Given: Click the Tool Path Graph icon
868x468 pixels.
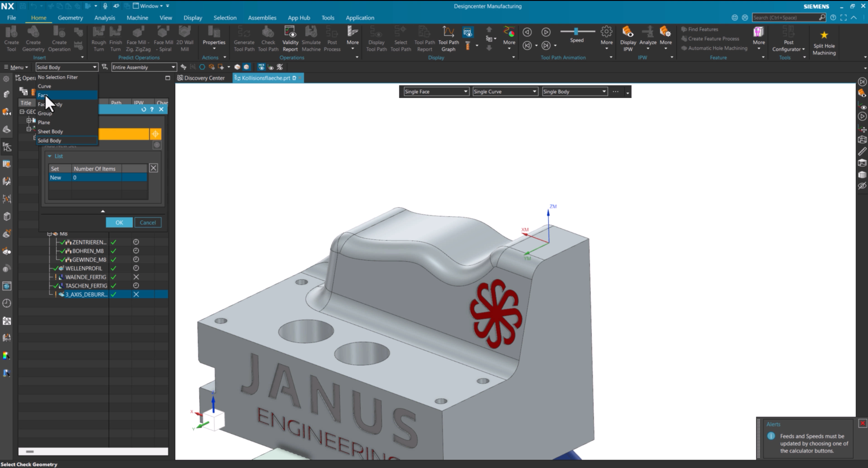Looking at the screenshot, I should tap(448, 39).
